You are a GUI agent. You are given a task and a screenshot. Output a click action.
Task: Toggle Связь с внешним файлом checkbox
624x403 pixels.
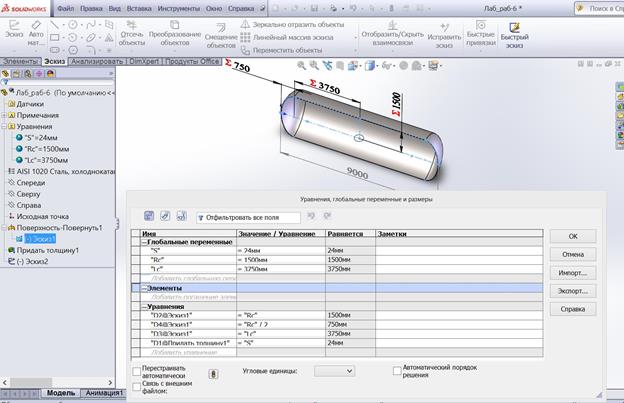[136, 385]
